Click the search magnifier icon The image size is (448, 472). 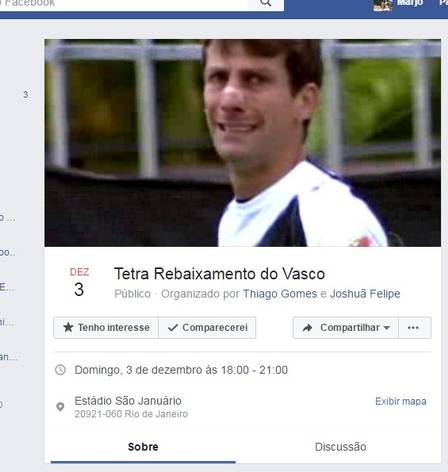tap(265, 3)
